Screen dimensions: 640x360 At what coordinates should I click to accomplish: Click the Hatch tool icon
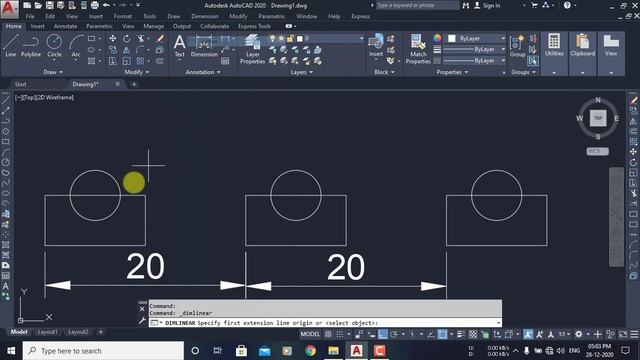tap(91, 61)
